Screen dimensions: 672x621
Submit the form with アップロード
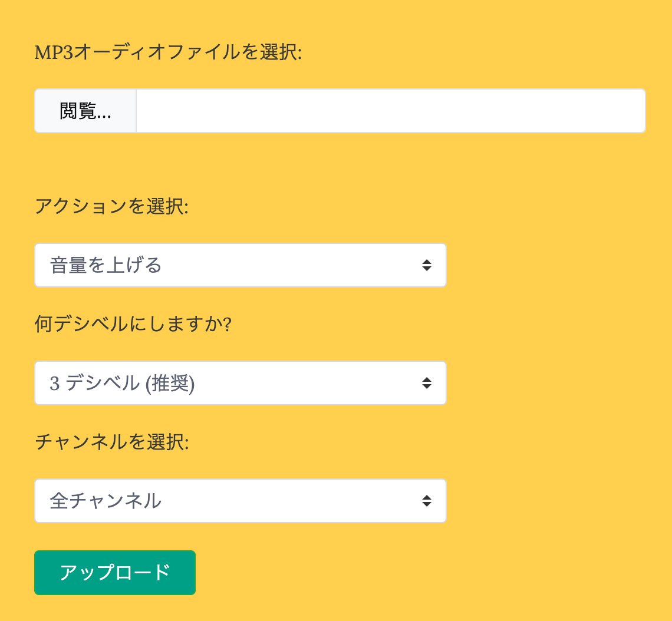pos(115,573)
